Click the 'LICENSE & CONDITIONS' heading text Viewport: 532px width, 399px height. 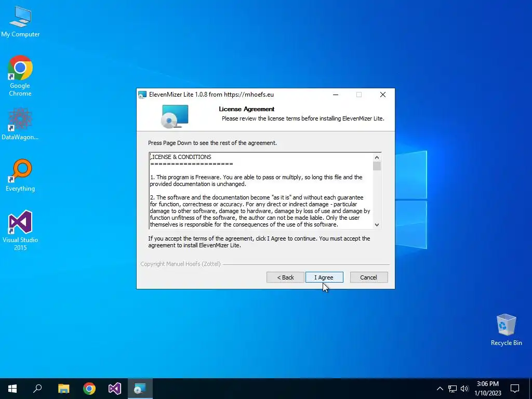pos(181,157)
